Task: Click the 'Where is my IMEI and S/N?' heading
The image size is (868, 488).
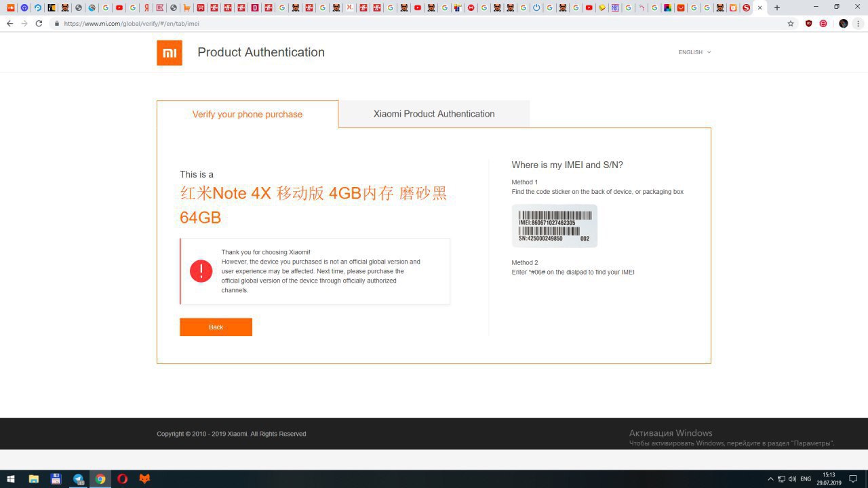Action: (x=567, y=165)
